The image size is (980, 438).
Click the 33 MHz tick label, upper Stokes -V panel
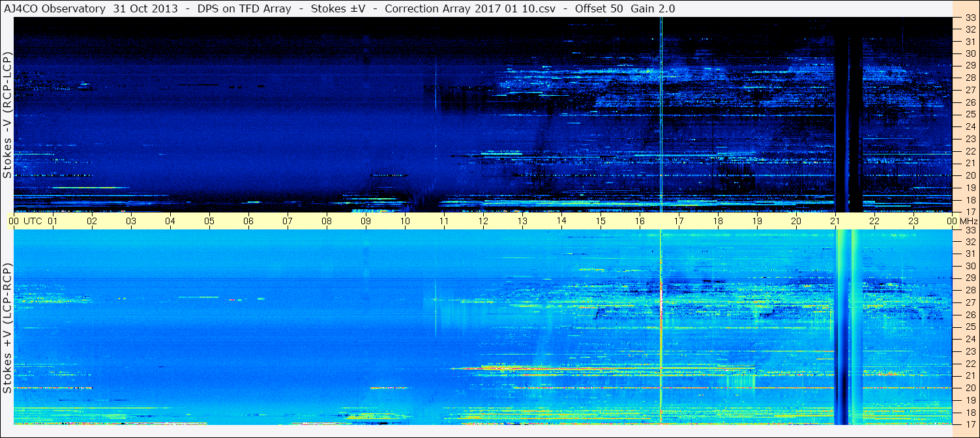pos(970,18)
